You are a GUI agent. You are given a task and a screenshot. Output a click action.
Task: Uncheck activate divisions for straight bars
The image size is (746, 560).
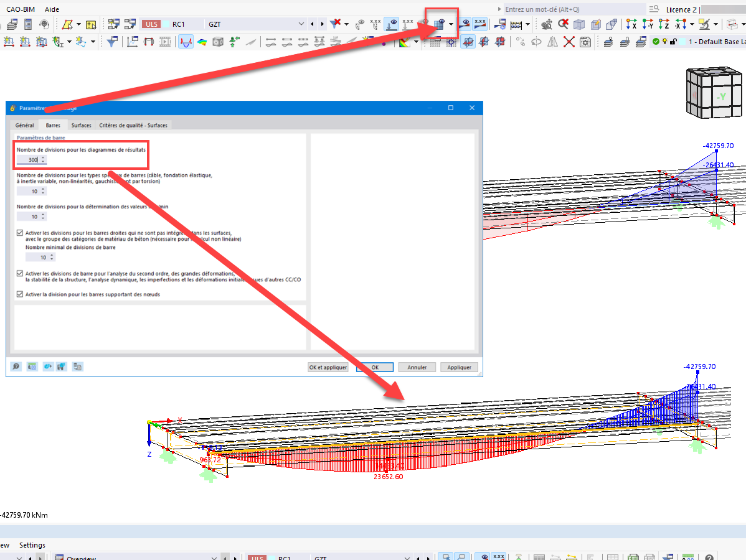(x=19, y=233)
